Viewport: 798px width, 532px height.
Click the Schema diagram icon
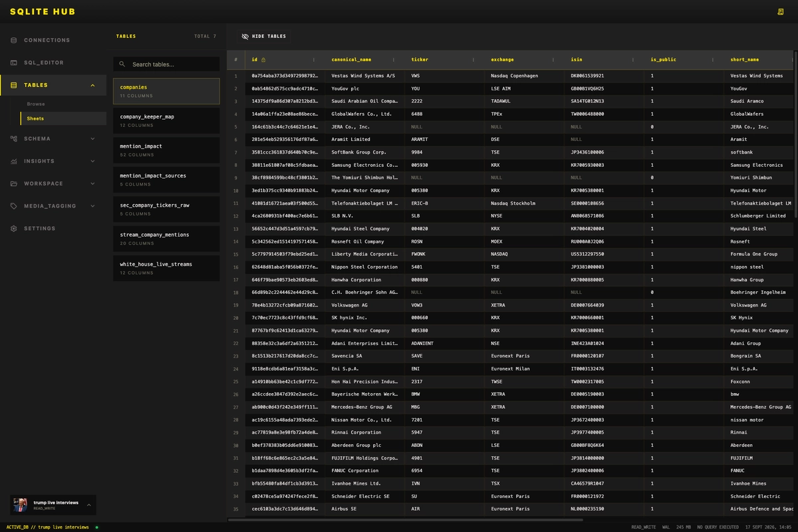click(14, 139)
